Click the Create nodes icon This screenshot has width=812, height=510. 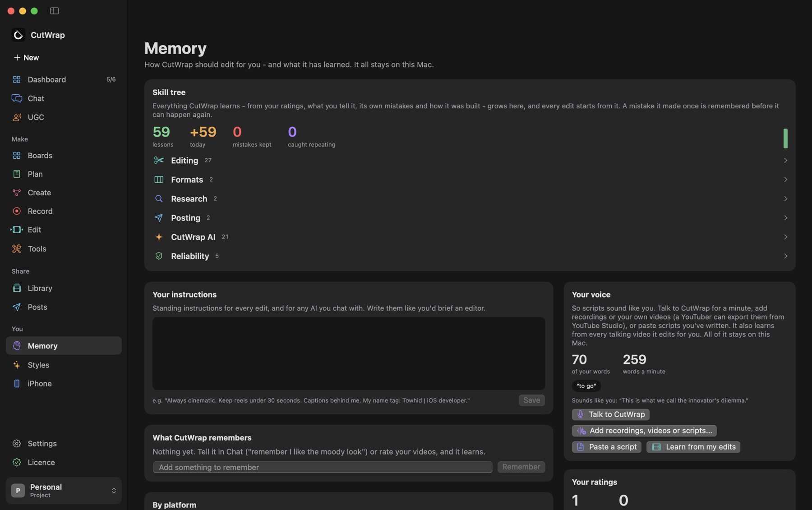17,193
